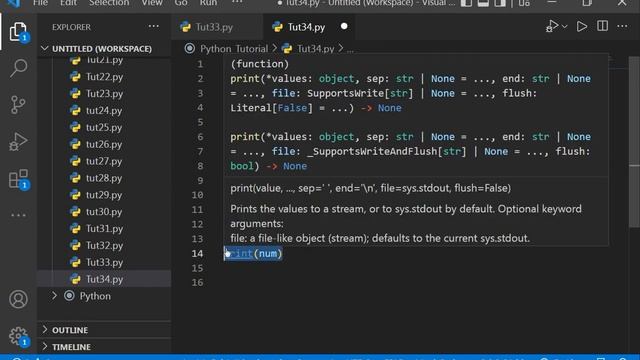Click the print(num) code on line 14
This screenshot has height=360, width=640.
click(253, 253)
